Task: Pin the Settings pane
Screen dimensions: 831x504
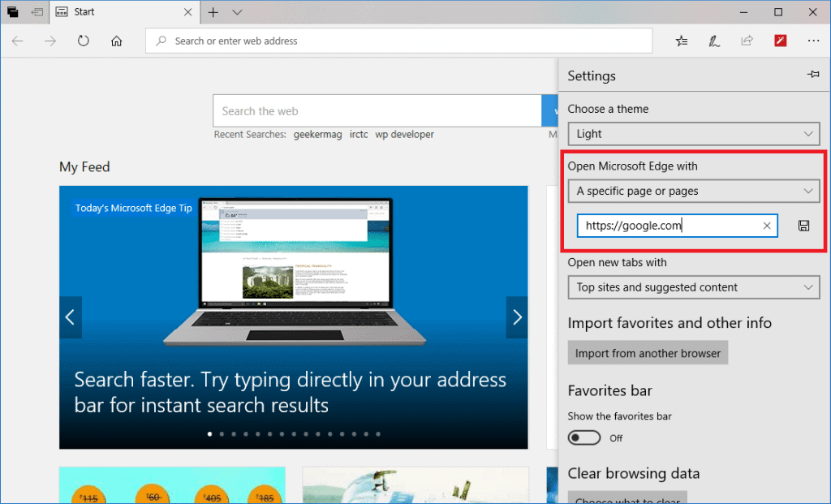Action: point(813,75)
